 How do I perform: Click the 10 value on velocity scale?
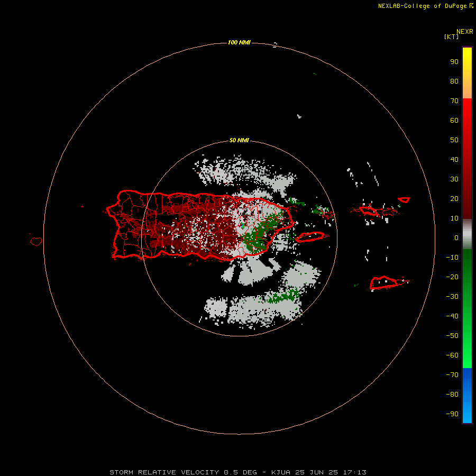tap(454, 218)
